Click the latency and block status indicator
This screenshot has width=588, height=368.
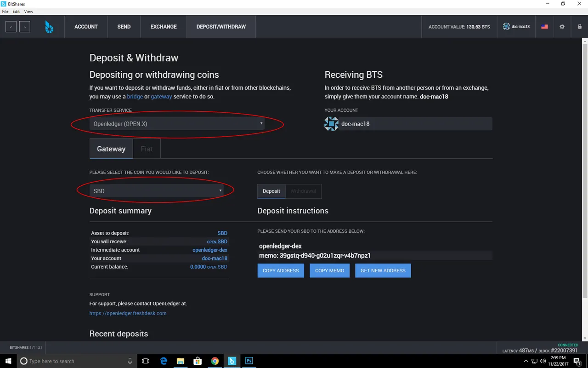540,351
